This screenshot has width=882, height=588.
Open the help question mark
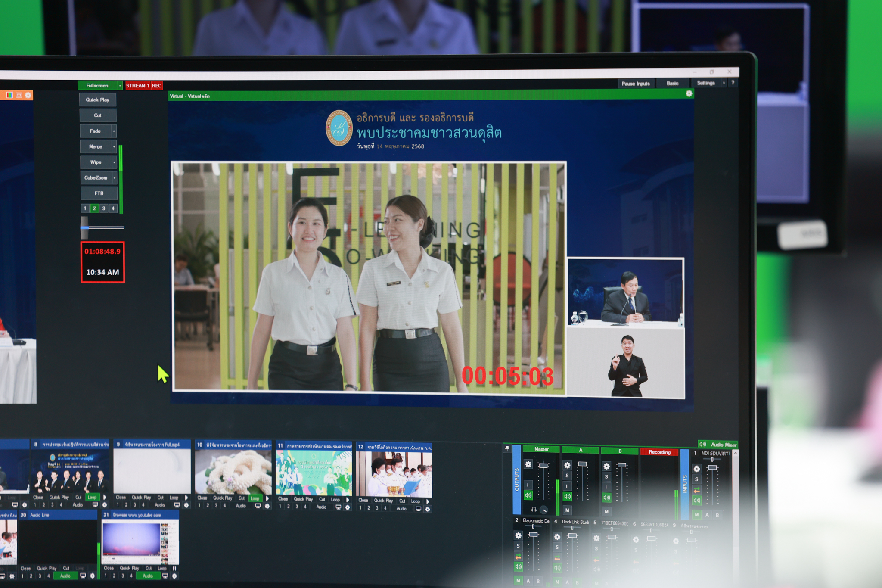click(733, 82)
